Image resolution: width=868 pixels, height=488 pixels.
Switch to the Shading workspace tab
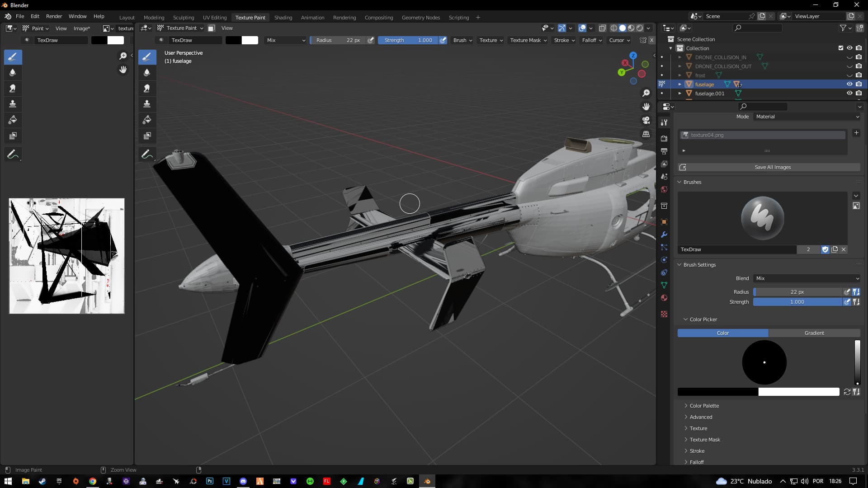click(283, 18)
